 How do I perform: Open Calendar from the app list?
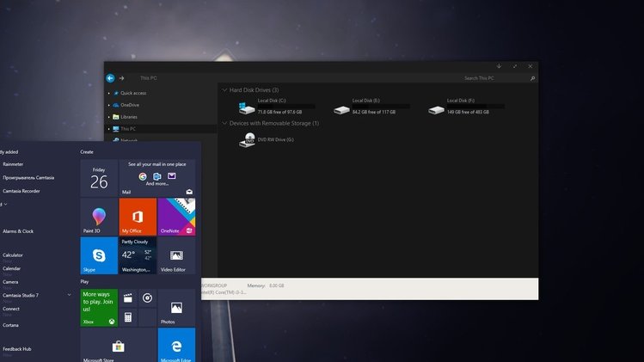point(11,269)
